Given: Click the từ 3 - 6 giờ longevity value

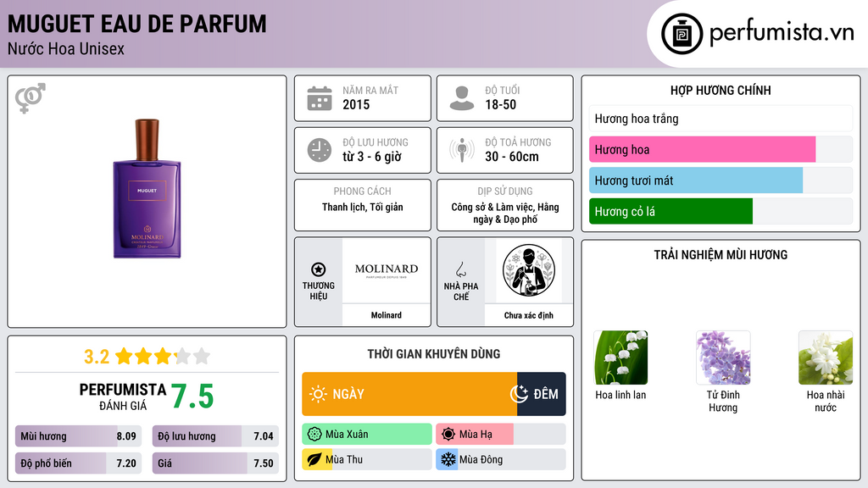Looking at the screenshot, I should tap(372, 157).
